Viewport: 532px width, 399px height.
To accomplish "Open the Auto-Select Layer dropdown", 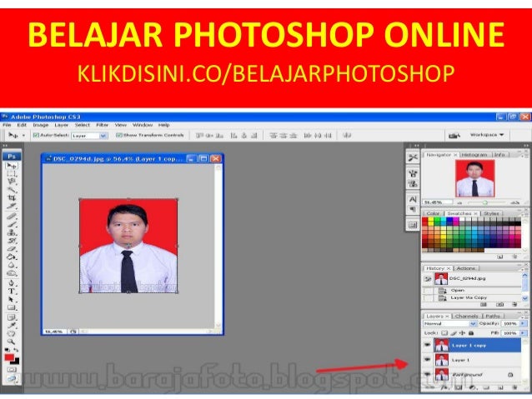I will (103, 136).
